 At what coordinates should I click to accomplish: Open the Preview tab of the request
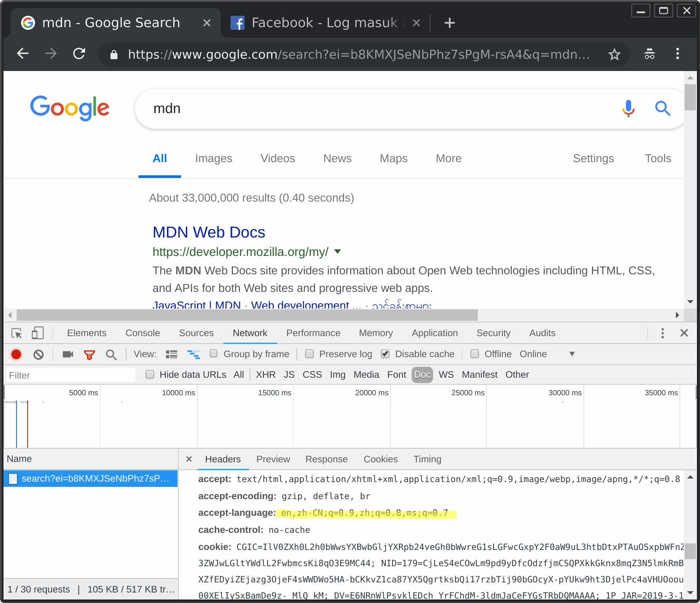[273, 459]
